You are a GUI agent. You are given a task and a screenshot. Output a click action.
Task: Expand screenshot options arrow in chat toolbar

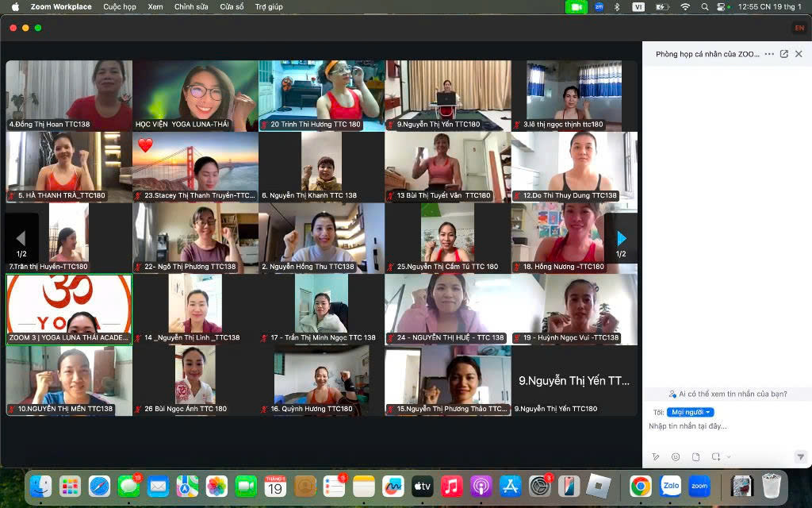(728, 457)
